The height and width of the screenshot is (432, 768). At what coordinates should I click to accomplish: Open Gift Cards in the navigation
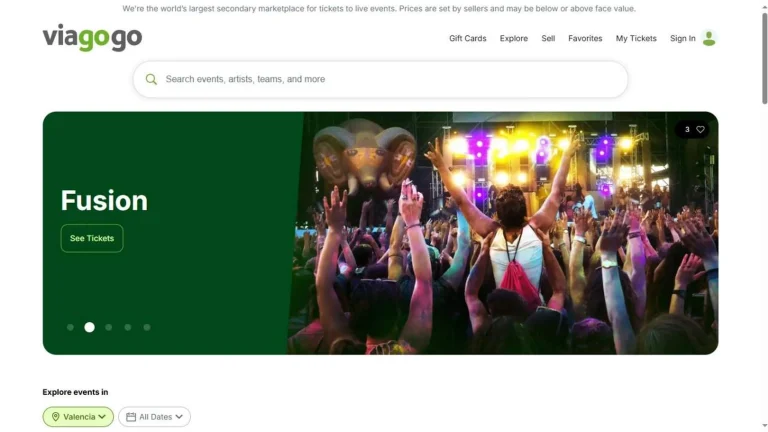coord(467,38)
